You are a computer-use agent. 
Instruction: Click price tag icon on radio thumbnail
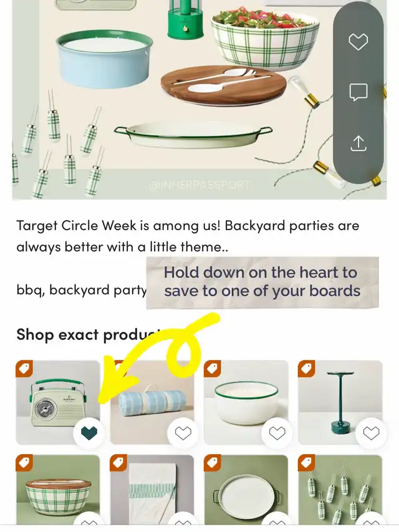point(24,369)
